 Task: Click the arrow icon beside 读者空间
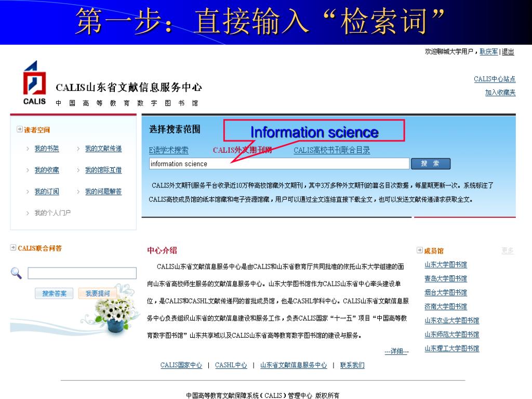point(20,129)
